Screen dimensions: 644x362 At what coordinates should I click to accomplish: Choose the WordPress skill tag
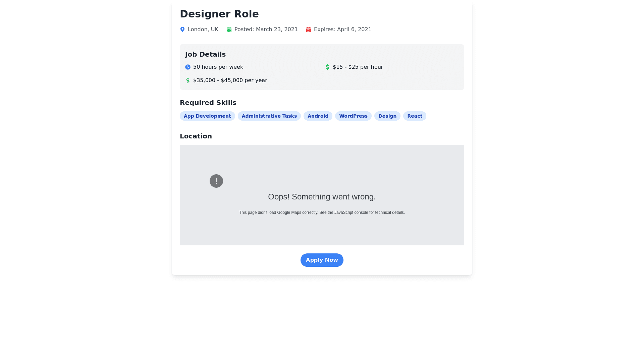point(353,116)
